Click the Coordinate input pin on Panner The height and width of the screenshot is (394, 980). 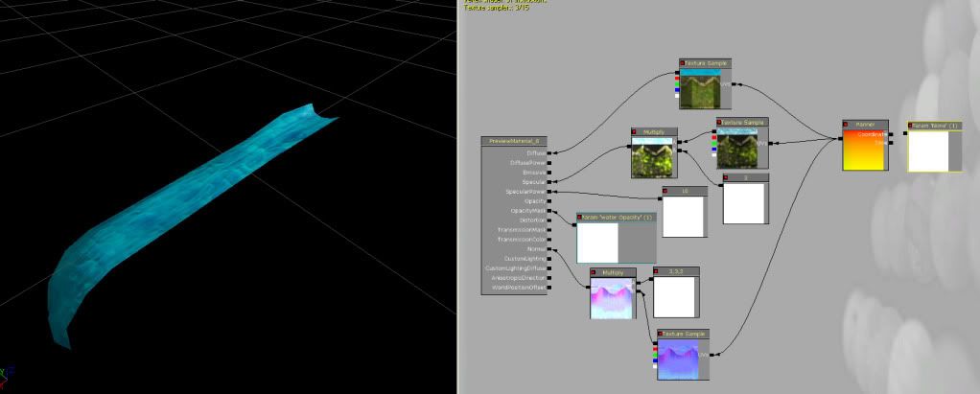point(891,134)
